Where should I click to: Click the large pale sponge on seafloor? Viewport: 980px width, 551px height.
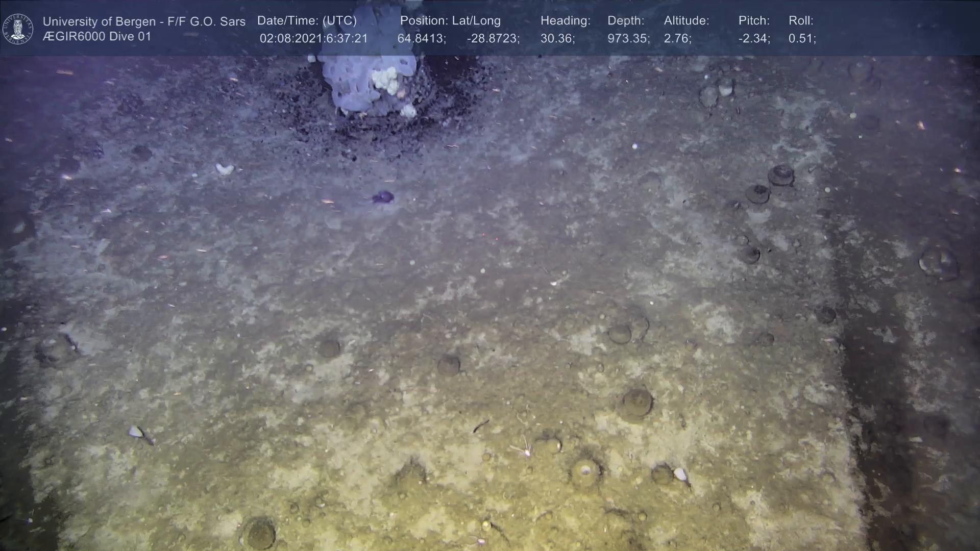point(367,82)
